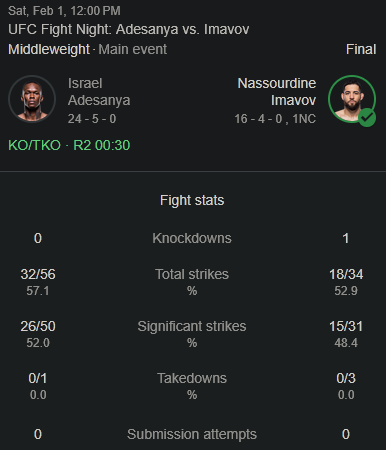This screenshot has height=450, width=386.
Task: Select the UFC Fight Night event title
Action: coord(129,29)
